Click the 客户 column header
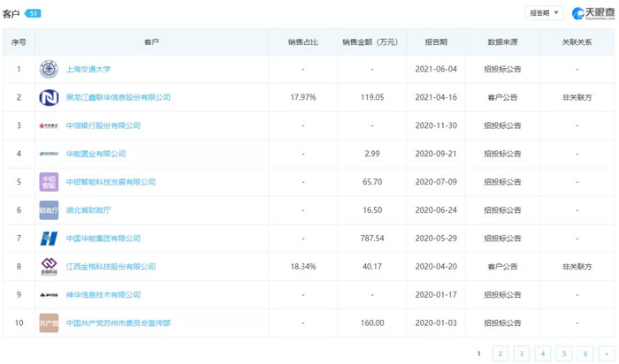619x364 pixels. pyautogui.click(x=151, y=42)
